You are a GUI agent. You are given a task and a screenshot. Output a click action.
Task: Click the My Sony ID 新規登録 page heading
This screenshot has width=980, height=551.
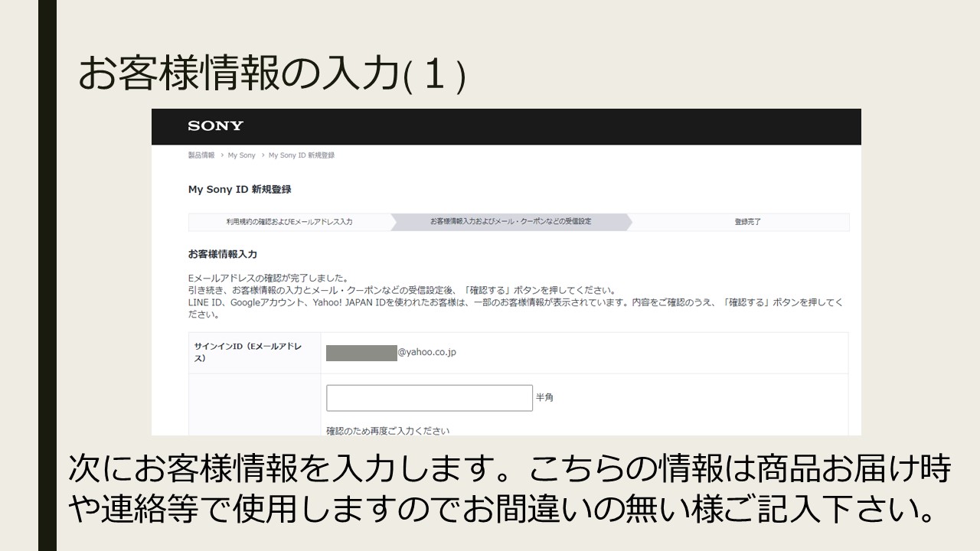click(x=240, y=189)
